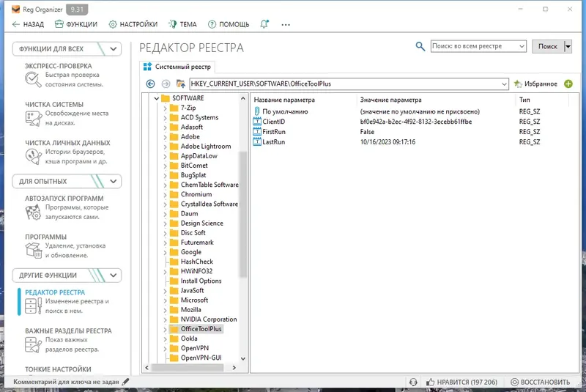586x392 pixels.
Task: Expand the OpenVPN registry key
Action: (165, 348)
